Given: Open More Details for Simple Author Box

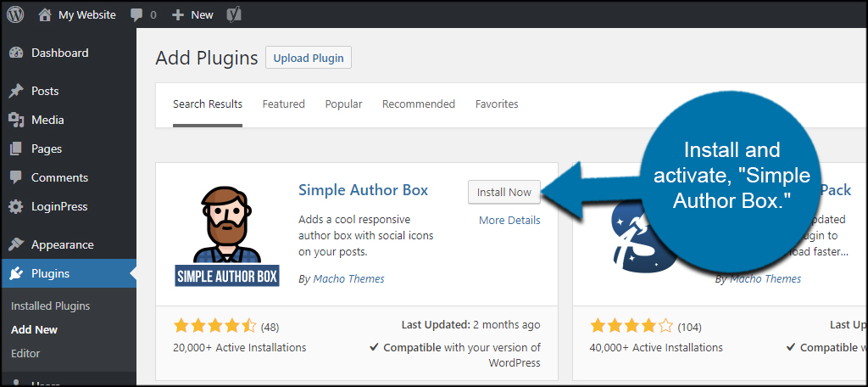Looking at the screenshot, I should pos(509,221).
